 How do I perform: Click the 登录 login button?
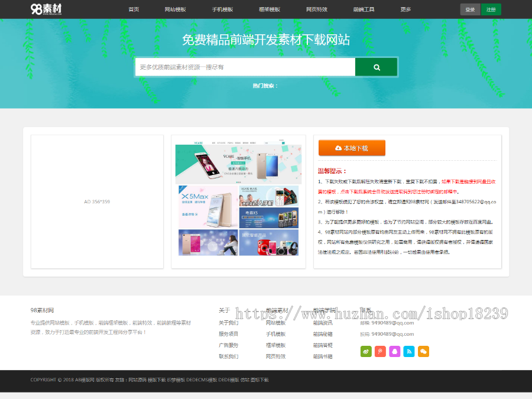pyautogui.click(x=470, y=9)
